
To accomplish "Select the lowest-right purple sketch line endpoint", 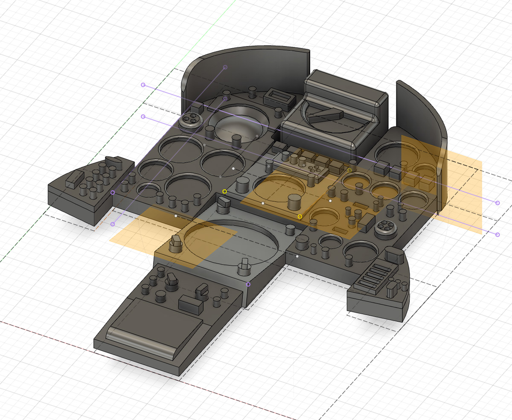I will click(x=497, y=235).
